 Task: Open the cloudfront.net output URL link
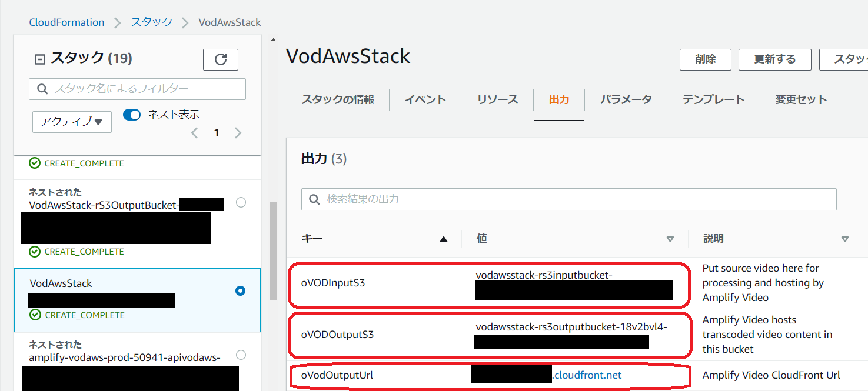(x=587, y=375)
